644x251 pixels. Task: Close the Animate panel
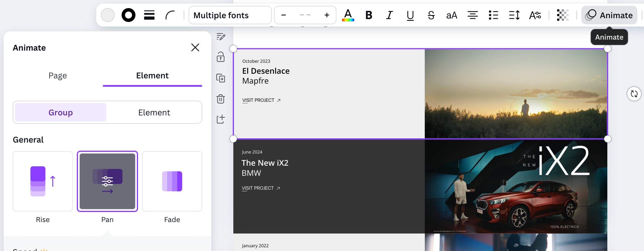click(x=195, y=47)
